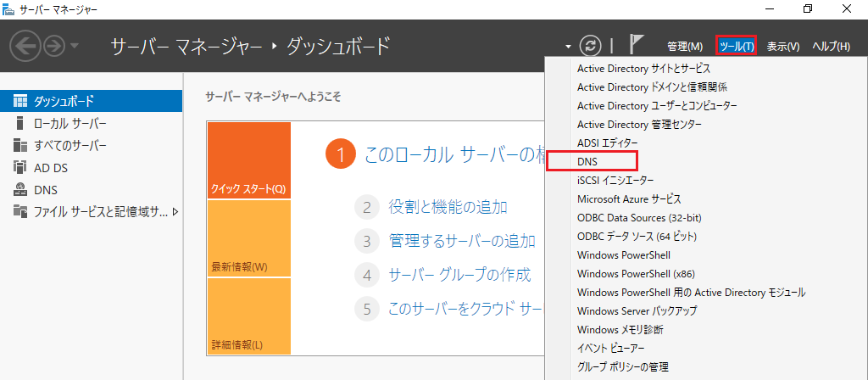Screen dimensions: 868x380
Task: Select ローカル サーバー in the sidebar
Action: [91, 123]
